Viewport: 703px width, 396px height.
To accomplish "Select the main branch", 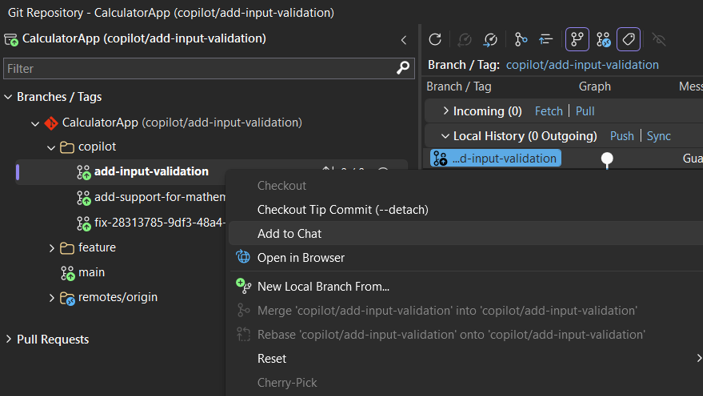I will (91, 272).
